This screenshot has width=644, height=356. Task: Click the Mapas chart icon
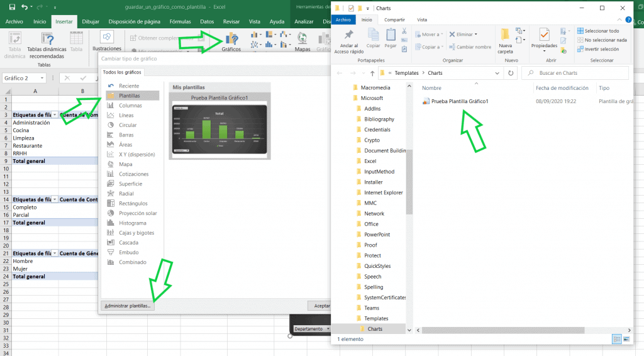click(x=303, y=42)
